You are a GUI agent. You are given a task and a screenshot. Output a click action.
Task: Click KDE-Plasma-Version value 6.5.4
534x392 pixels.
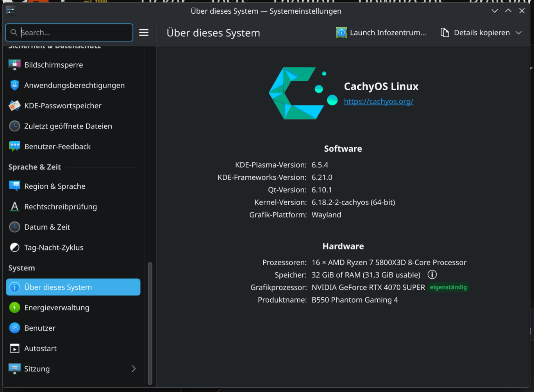pos(320,165)
